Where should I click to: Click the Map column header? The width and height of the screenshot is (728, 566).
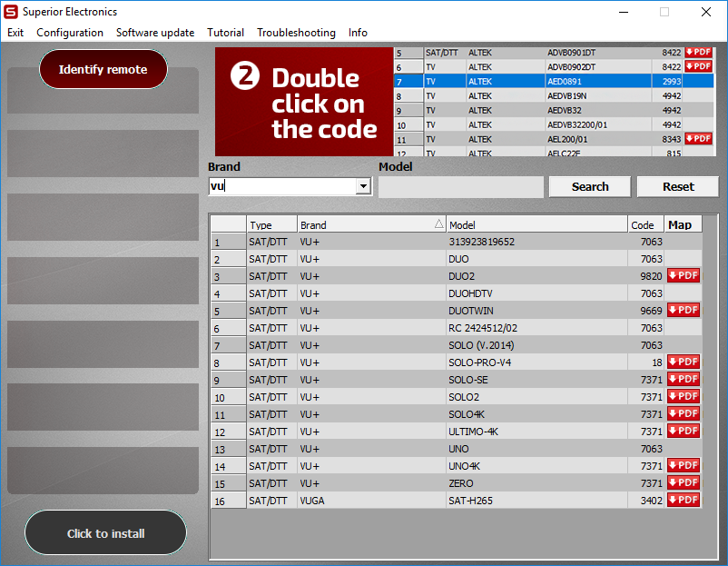pos(683,225)
